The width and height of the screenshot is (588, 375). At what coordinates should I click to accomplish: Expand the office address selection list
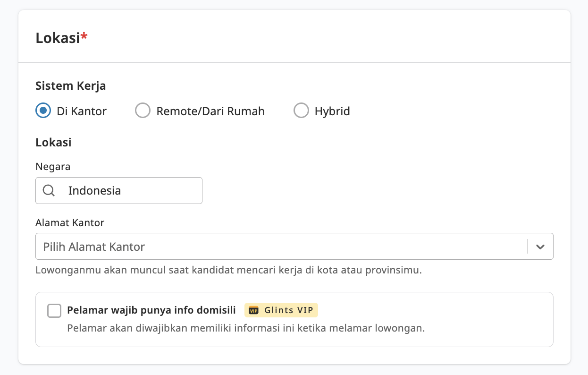click(283, 246)
